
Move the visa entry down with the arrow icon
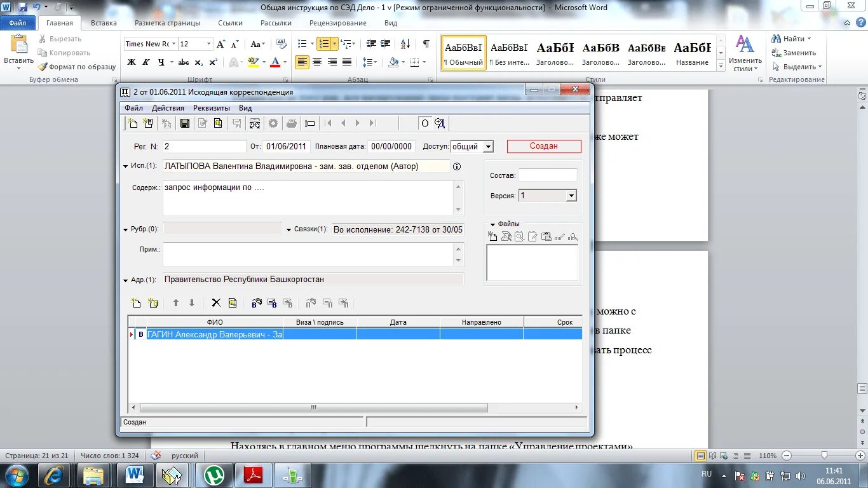click(x=191, y=303)
